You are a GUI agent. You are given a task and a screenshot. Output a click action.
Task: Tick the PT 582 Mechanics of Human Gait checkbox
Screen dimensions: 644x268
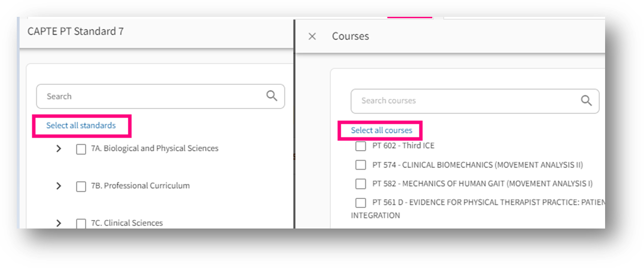[x=361, y=184]
